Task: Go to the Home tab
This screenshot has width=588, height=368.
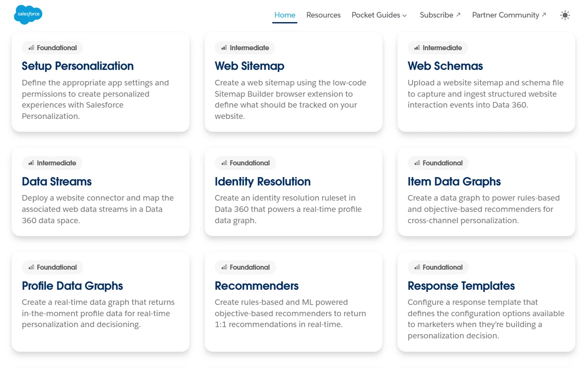Action: click(285, 15)
